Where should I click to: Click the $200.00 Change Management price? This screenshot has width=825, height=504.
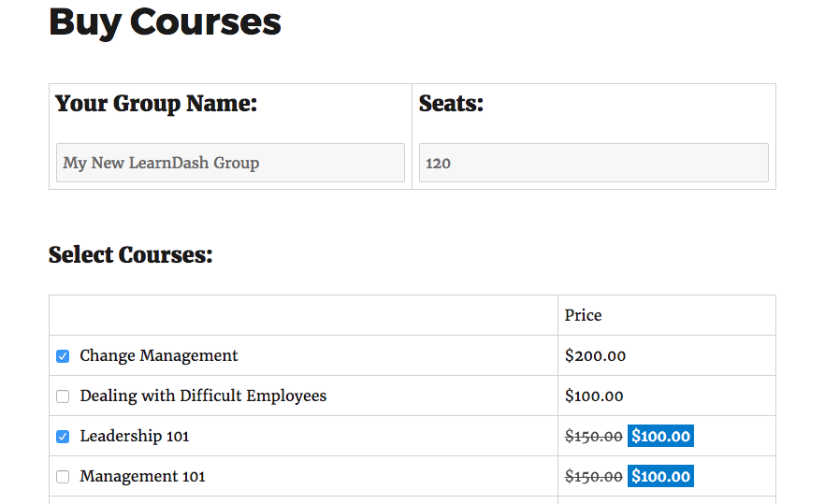[x=595, y=355]
